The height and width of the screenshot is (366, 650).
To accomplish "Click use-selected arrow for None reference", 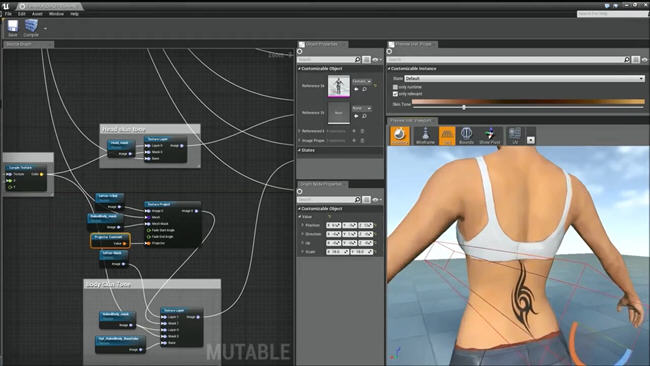I will point(356,116).
